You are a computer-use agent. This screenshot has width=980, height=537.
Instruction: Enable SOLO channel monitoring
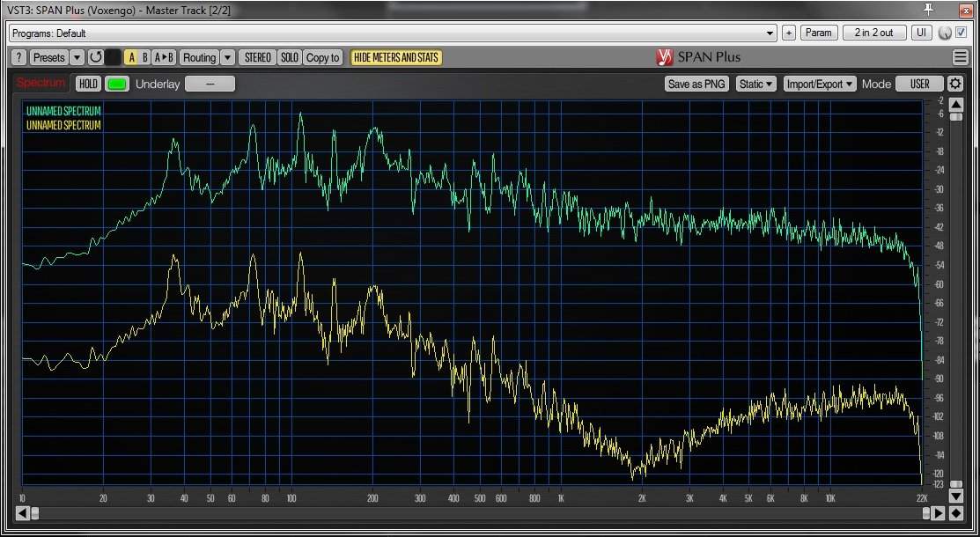pos(289,57)
